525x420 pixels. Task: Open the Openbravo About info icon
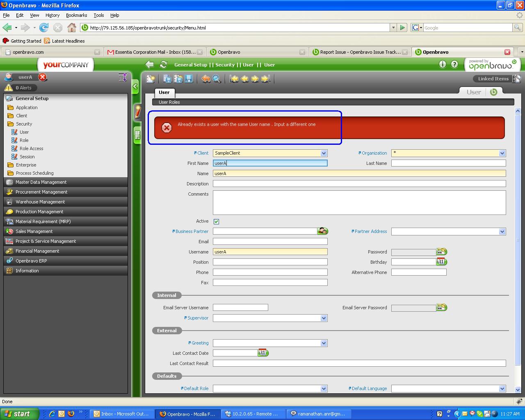(442, 64)
